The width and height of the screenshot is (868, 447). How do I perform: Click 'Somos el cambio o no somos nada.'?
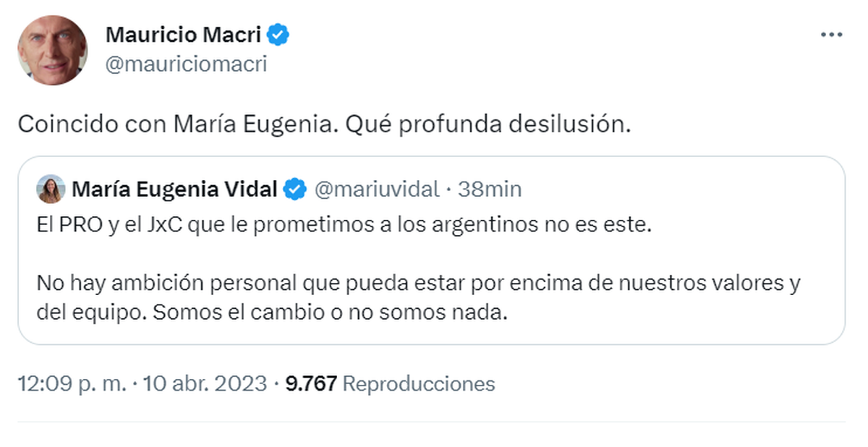tap(327, 312)
